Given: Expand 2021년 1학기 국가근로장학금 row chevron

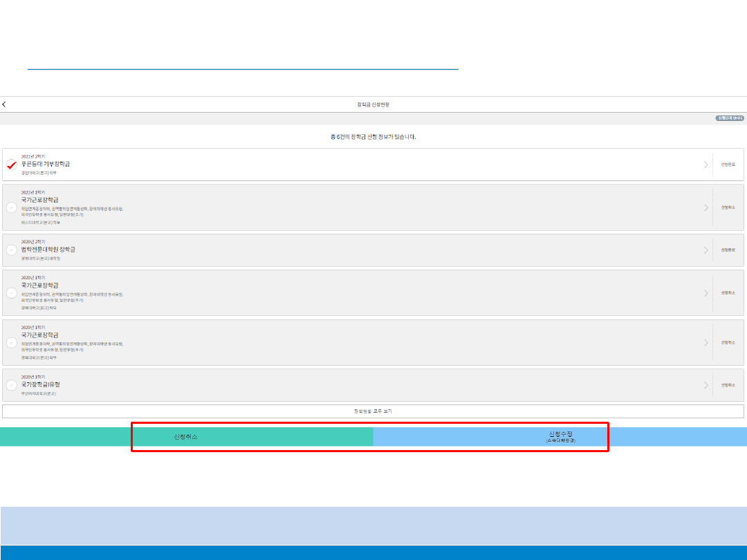Looking at the screenshot, I should point(705,207).
